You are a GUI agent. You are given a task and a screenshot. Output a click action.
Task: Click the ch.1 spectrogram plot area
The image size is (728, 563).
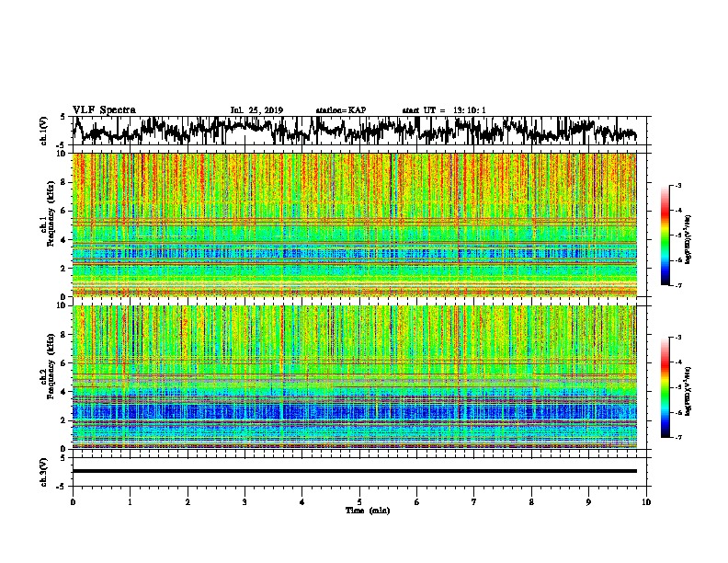(x=355, y=224)
